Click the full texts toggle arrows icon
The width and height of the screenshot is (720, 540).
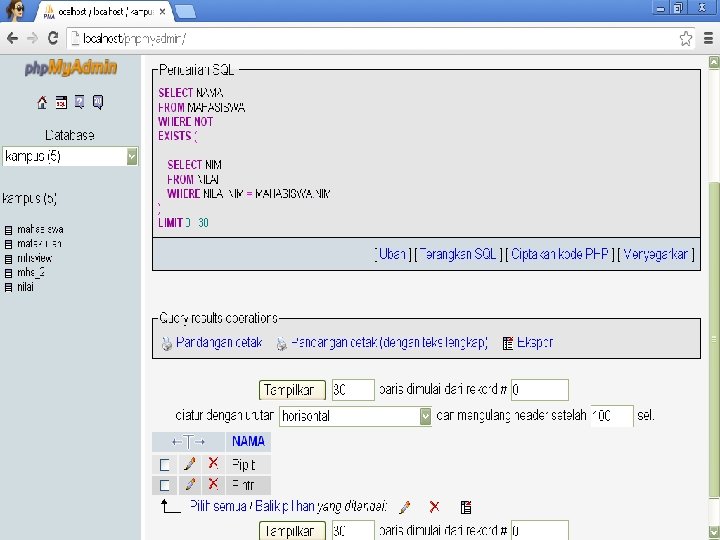point(188,442)
